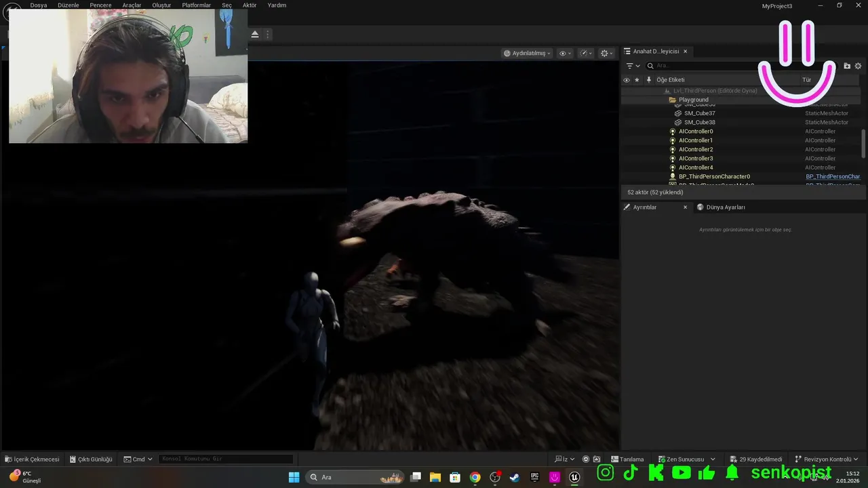Open the Düzenle menu

click(x=68, y=5)
